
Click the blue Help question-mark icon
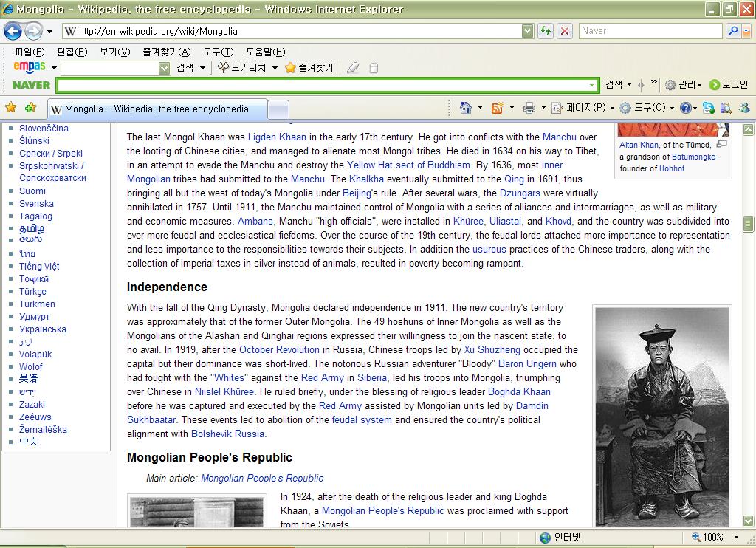pos(686,108)
